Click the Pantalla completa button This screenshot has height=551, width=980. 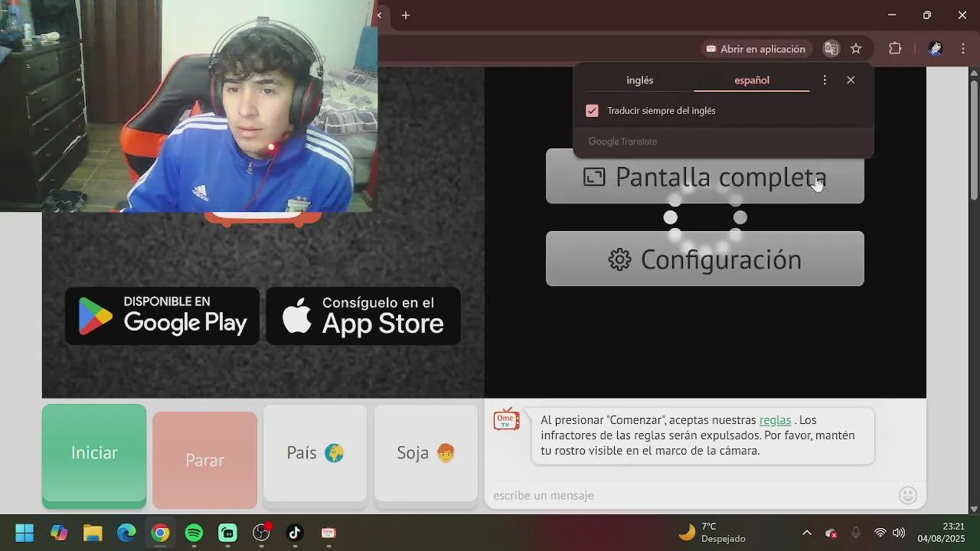pyautogui.click(x=705, y=176)
